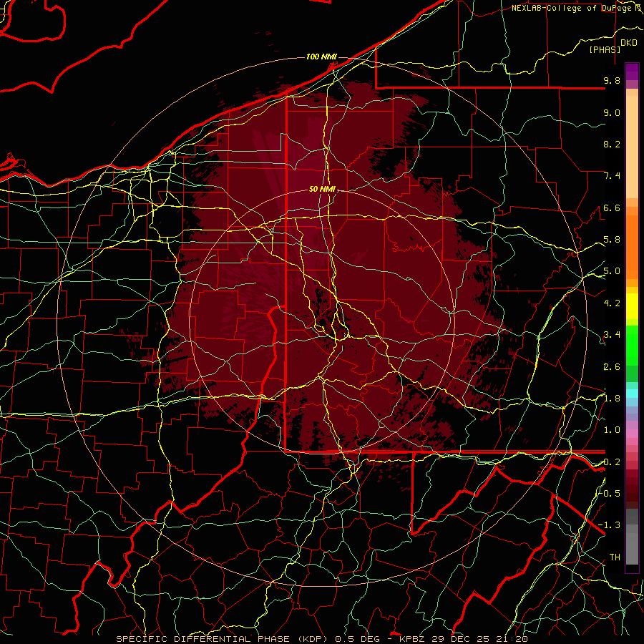Click the 1.8 value on the scale
The image size is (644, 644).
612,399
